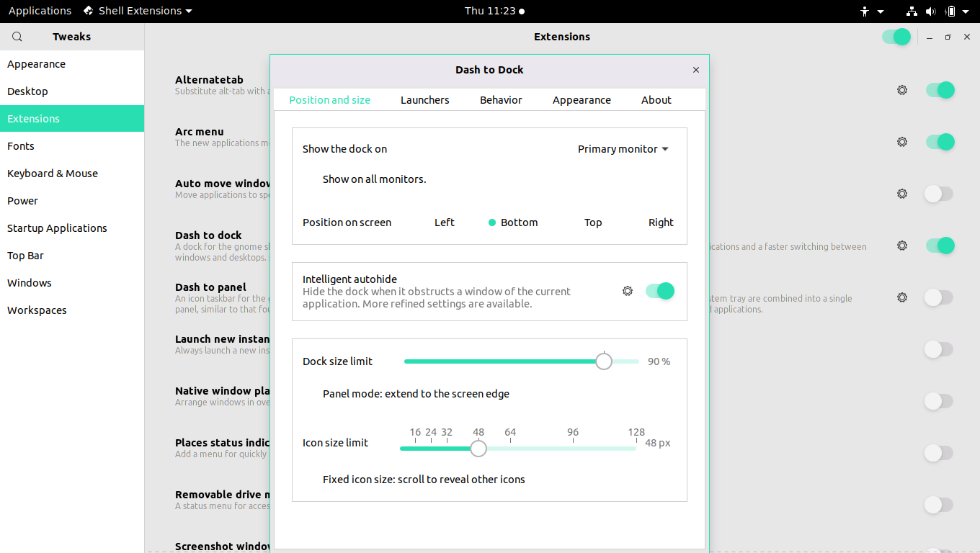Click the volume icon in system tray

(930, 11)
